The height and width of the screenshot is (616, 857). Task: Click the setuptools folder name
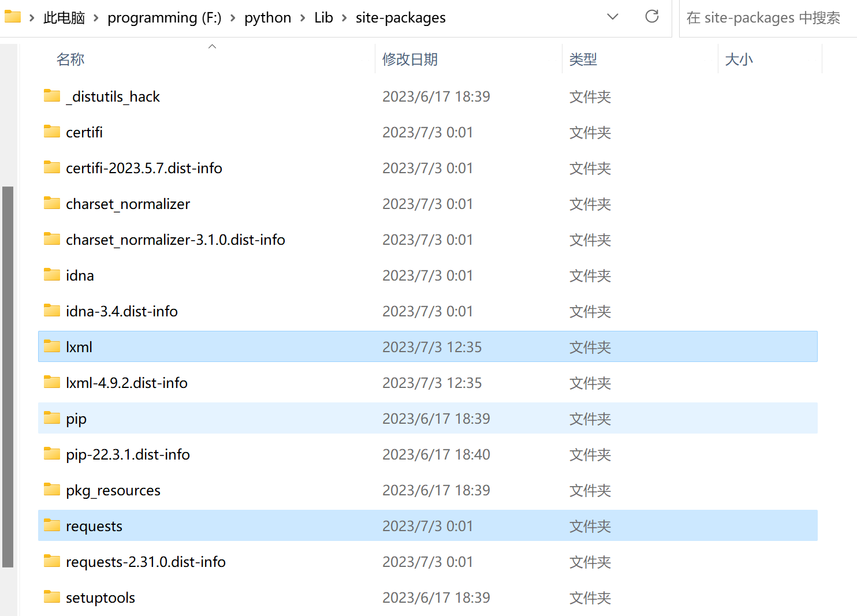pos(100,598)
